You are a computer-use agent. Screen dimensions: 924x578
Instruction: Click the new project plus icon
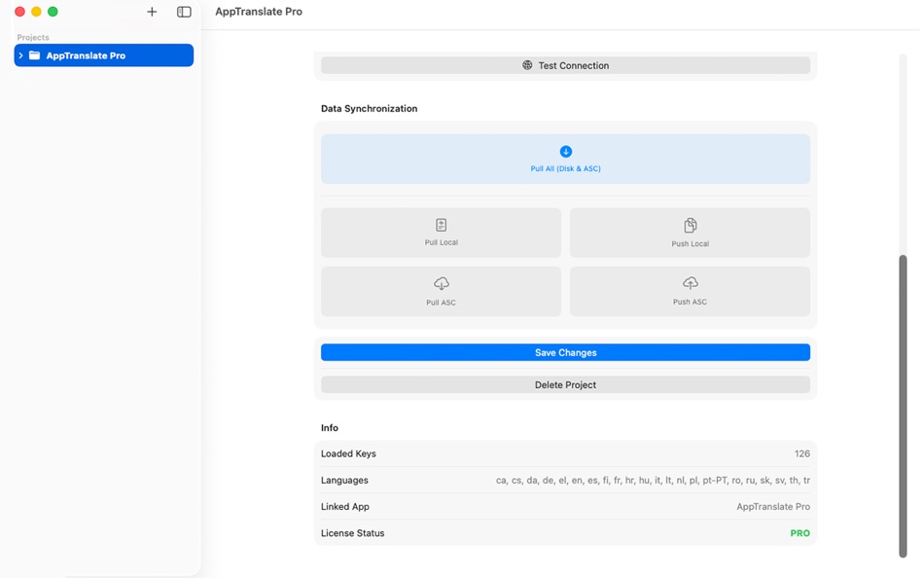(152, 12)
